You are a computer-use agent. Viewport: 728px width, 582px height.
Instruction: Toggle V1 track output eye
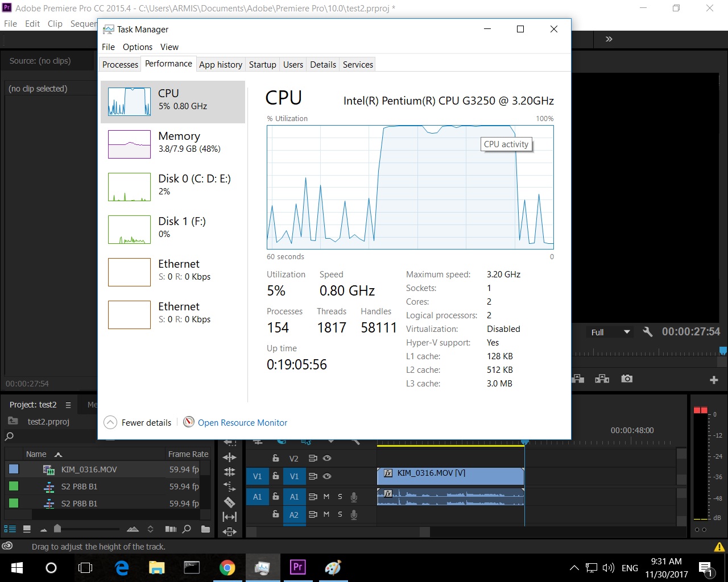coord(327,476)
